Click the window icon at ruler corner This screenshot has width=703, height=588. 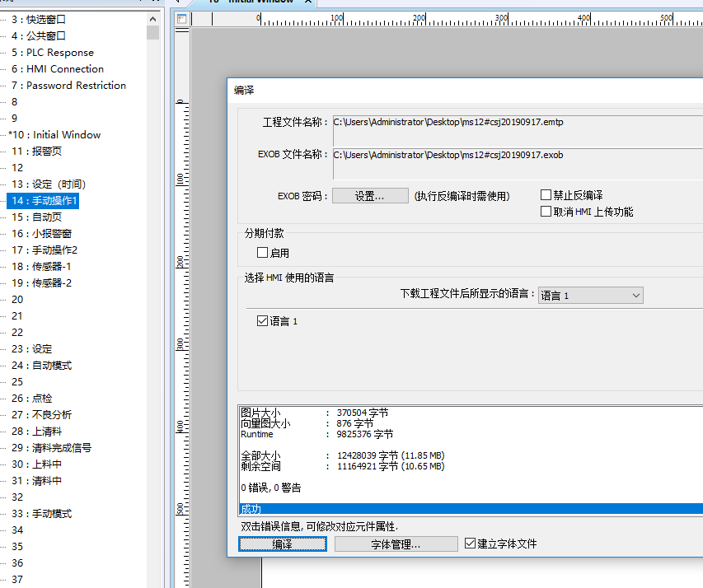click(x=182, y=19)
